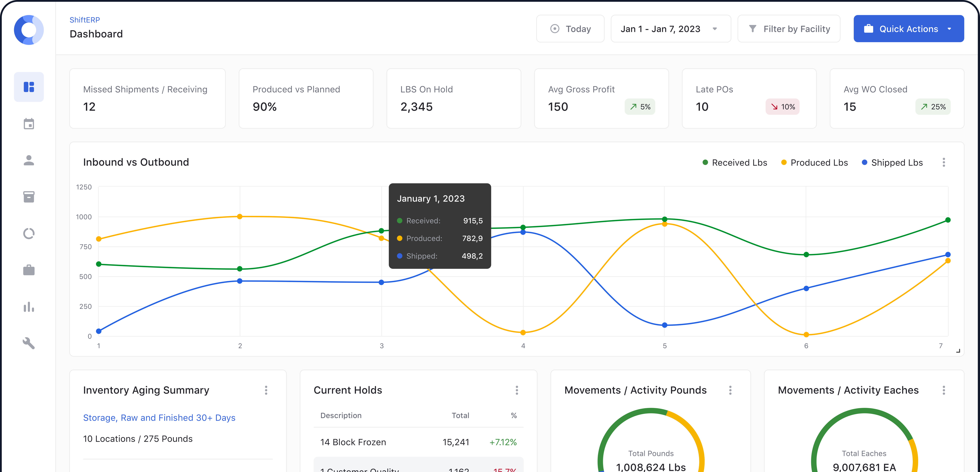The height and width of the screenshot is (472, 980).
Task: Open the archive box sidebar icon
Action: tap(29, 197)
